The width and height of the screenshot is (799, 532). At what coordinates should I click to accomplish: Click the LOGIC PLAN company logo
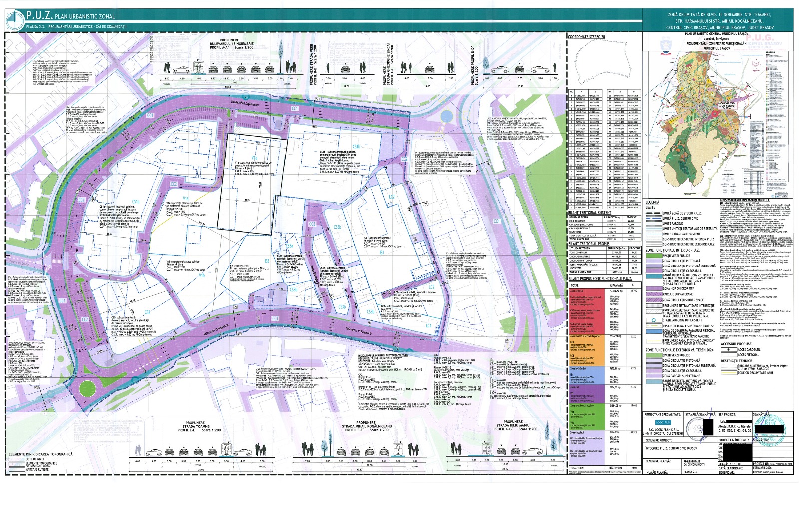[x=663, y=422]
